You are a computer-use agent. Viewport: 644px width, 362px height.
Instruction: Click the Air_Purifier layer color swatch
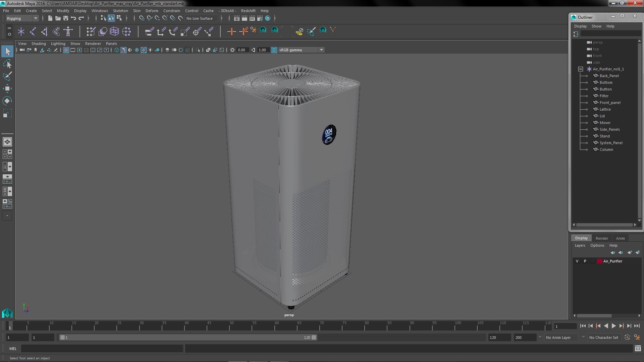(x=599, y=261)
